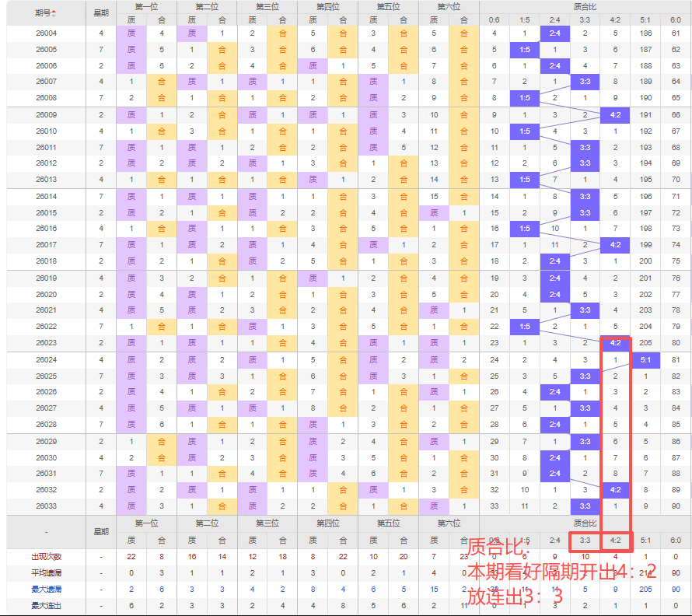
Task: Select period number 26004
Action: pos(47,33)
